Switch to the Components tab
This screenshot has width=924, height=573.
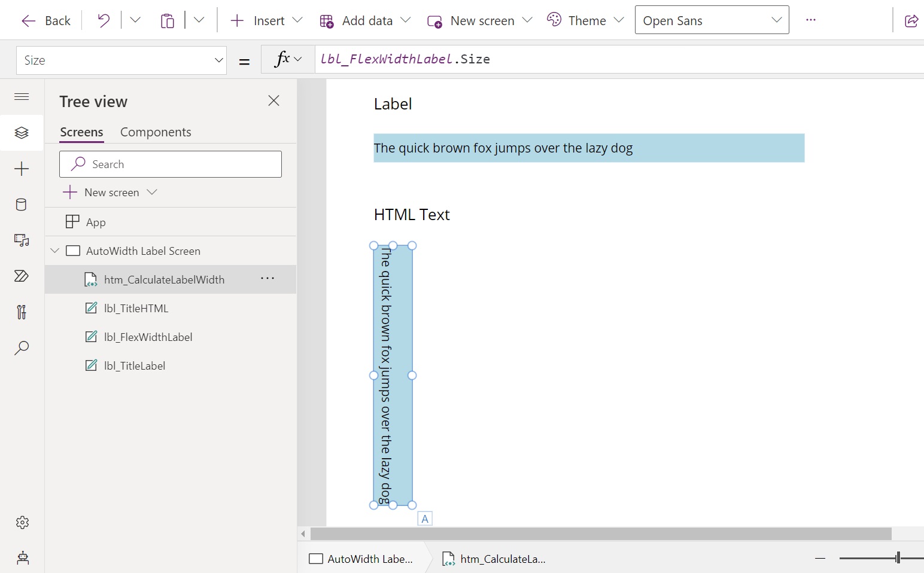coord(156,132)
